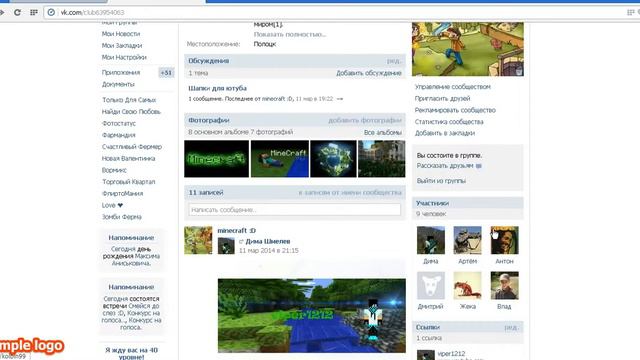Viewport: 640px width, 360px height.
Task: Open the community avatar image
Action: click(x=468, y=49)
